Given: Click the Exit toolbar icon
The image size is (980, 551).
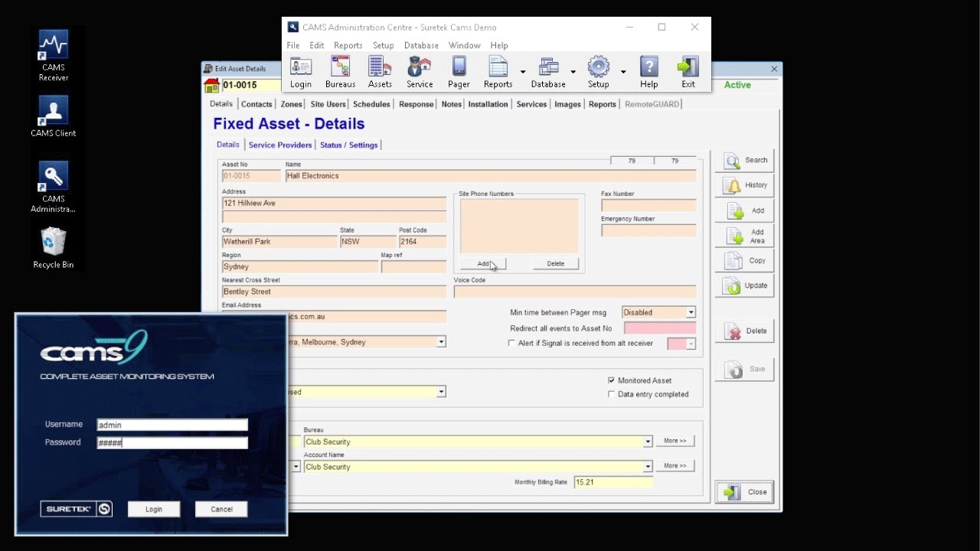Looking at the screenshot, I should coord(688,73).
